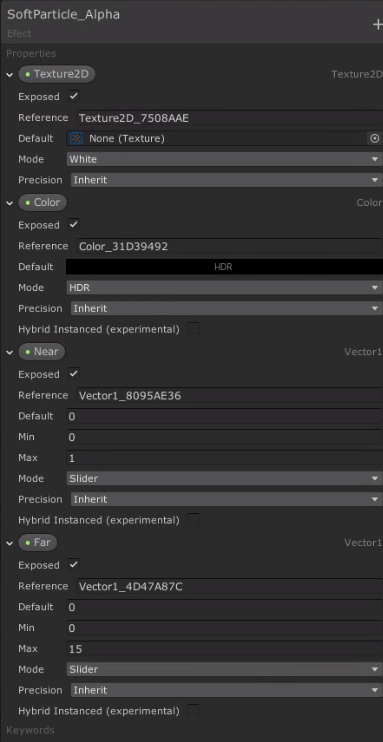Edit reference field Texture2D_7508AAE

tap(229, 118)
